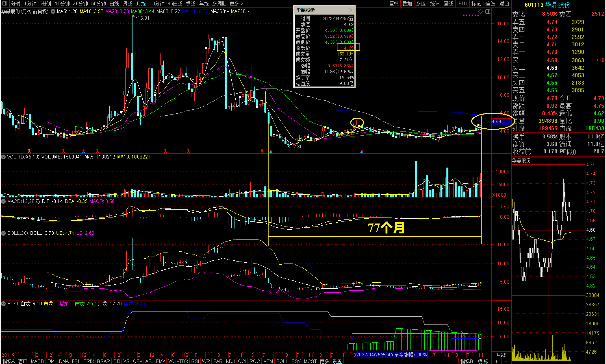Viewport: 606px width, 364px height.
Task: Toggle the side panel icon near diamond
Action: [488, 12]
